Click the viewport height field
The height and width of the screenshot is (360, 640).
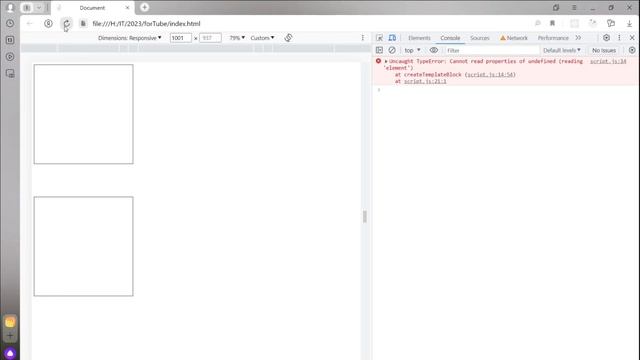pyautogui.click(x=210, y=38)
